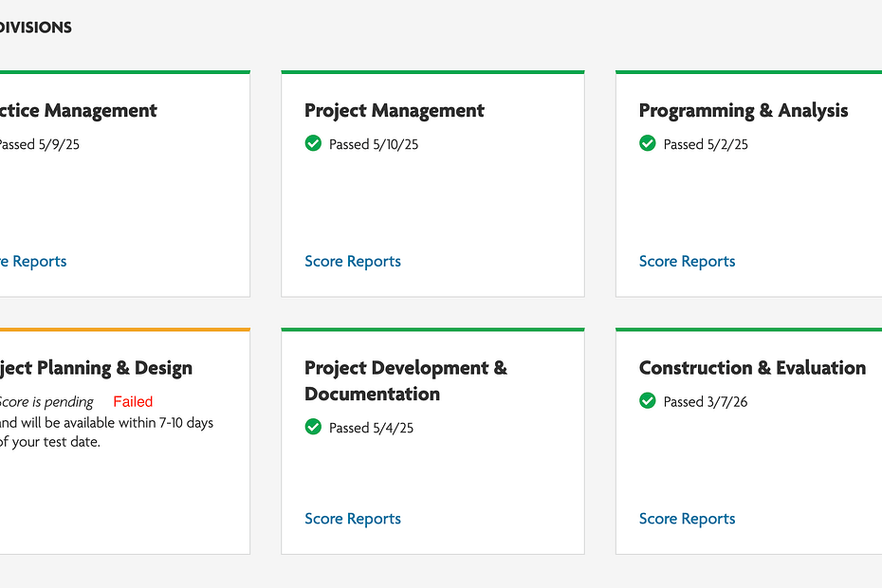Open Score Reports for Project Management
The width and height of the screenshot is (882, 588).
(353, 262)
